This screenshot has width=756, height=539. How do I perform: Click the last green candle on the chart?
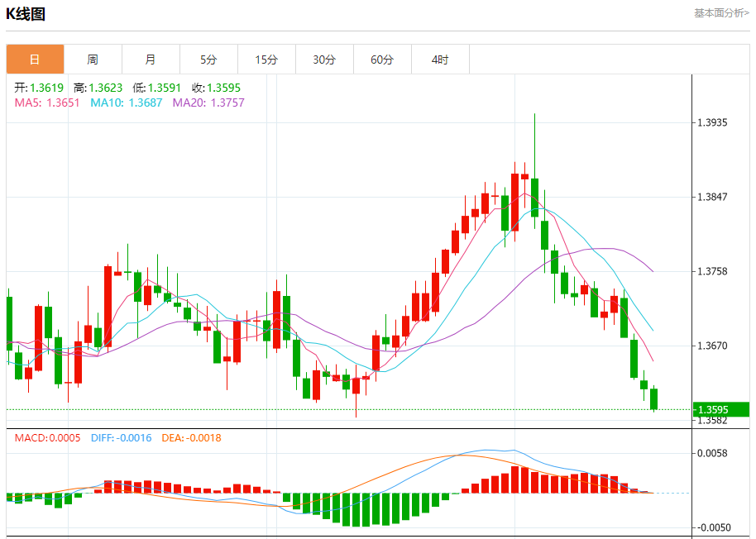coord(653,398)
